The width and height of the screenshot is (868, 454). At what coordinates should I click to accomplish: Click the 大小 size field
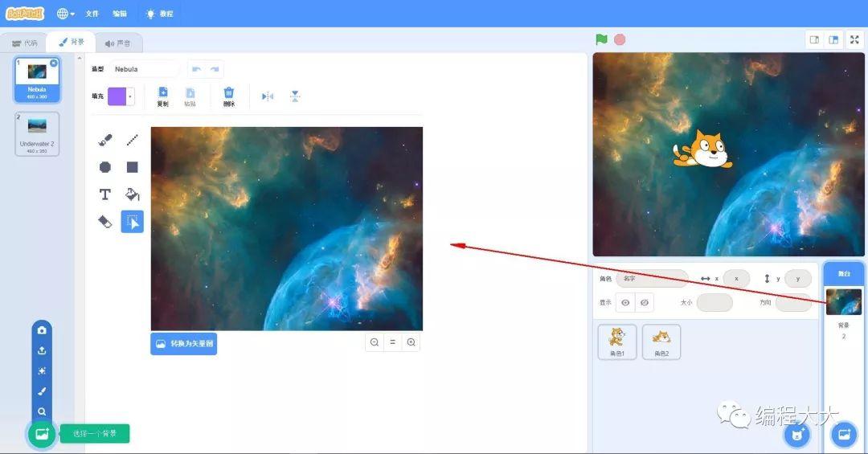point(714,302)
